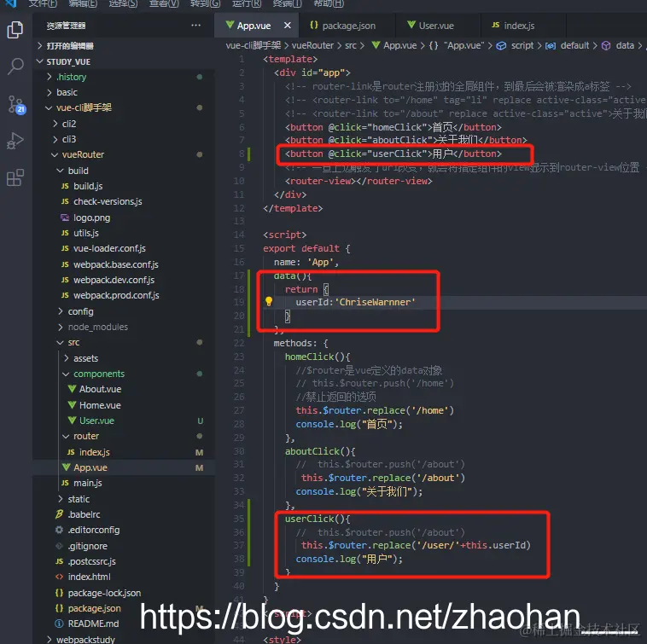Open webpack.dev.conf.js file
The height and width of the screenshot is (644, 647).
114,280
